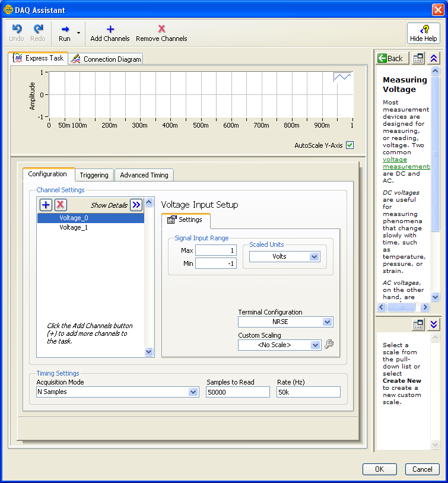The image size is (448, 483).
Task: Click the channel list scroll-down arrow
Action: click(x=149, y=351)
